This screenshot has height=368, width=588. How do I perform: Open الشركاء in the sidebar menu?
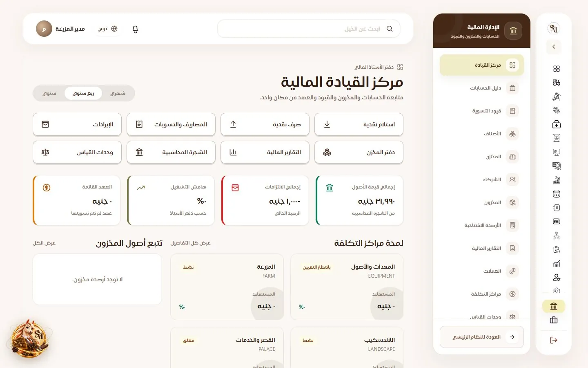[x=482, y=180]
